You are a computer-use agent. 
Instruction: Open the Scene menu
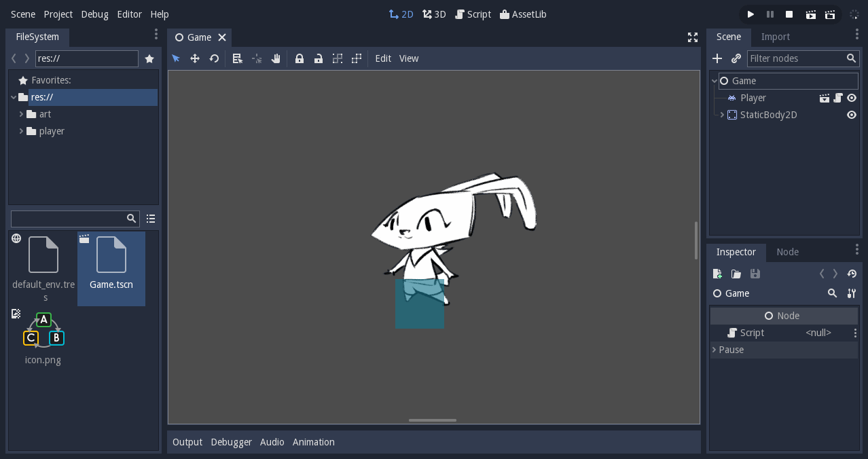pos(22,14)
